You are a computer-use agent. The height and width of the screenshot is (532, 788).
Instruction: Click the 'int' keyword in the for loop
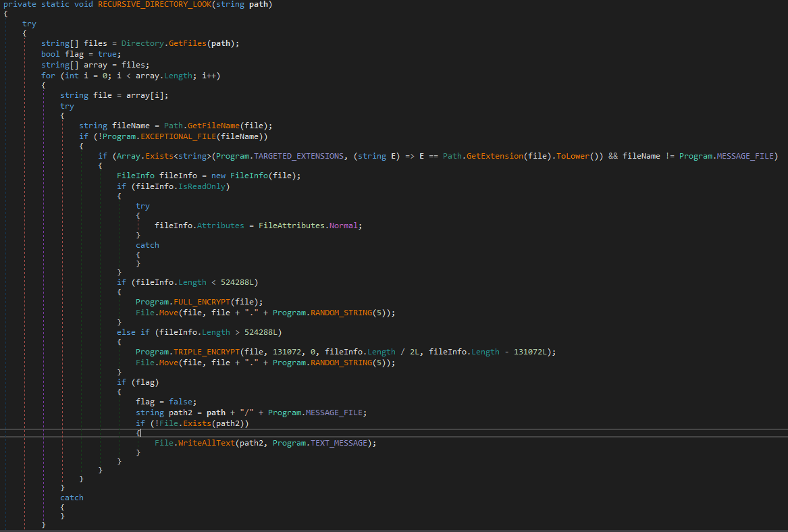(72, 76)
